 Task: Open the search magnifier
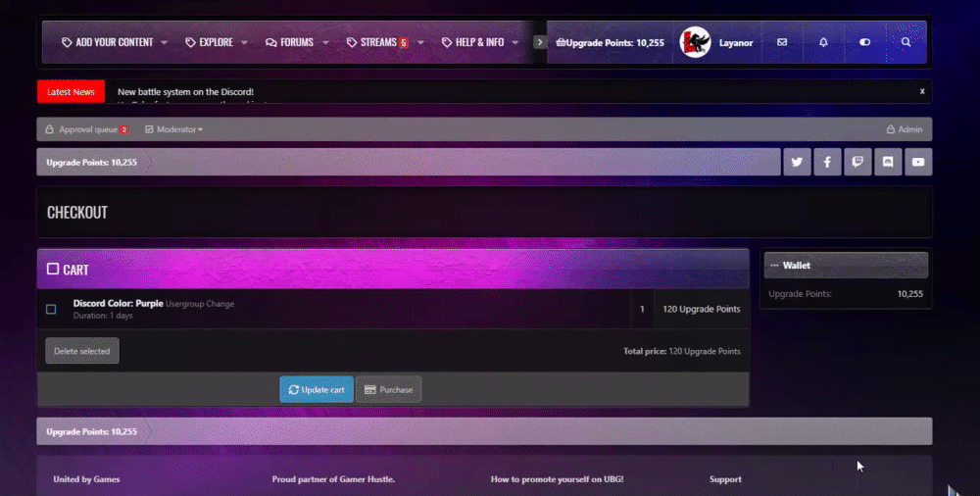(906, 42)
